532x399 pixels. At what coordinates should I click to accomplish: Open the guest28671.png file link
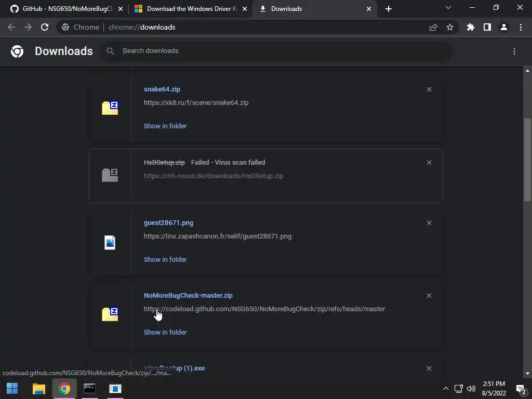[x=168, y=223]
